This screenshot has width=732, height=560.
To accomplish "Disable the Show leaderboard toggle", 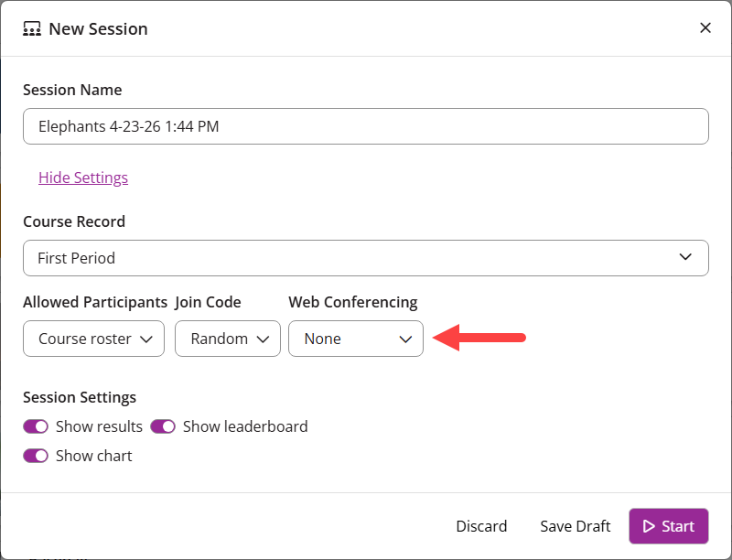I will [163, 426].
